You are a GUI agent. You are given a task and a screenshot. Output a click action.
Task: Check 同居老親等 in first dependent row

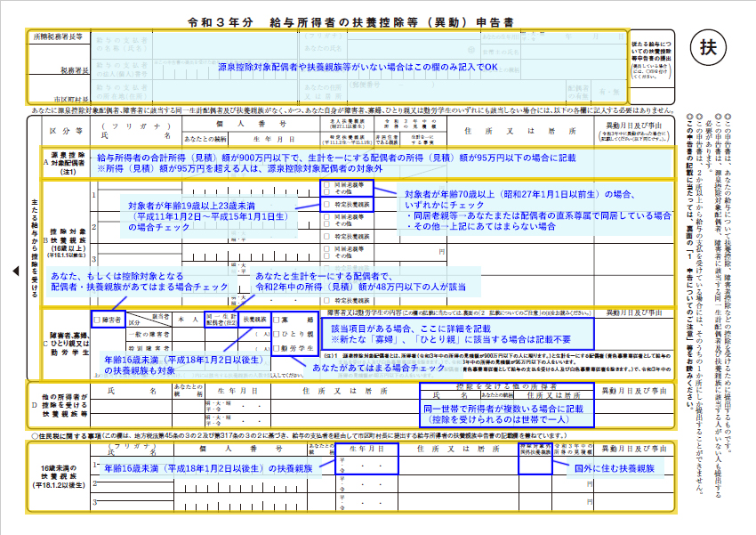(x=326, y=183)
